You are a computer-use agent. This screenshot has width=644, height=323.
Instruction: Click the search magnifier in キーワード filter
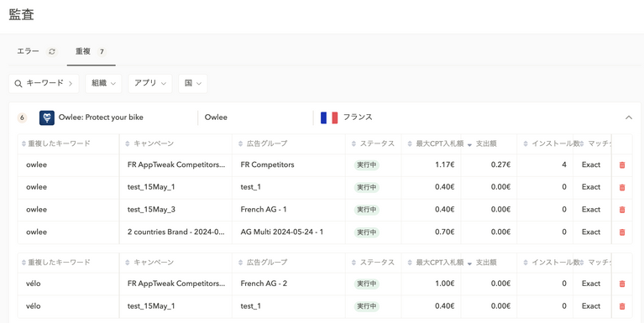(18, 84)
